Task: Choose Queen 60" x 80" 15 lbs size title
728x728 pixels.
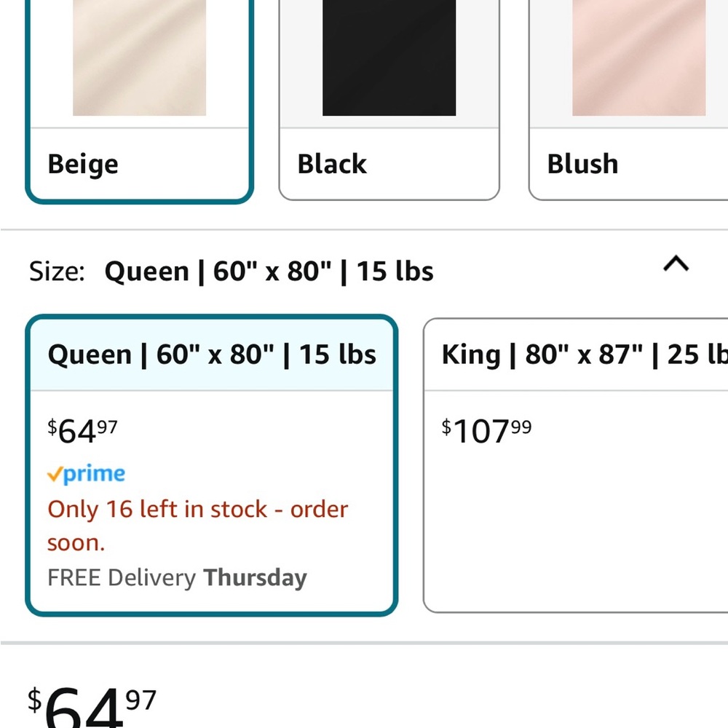Action: tap(212, 355)
